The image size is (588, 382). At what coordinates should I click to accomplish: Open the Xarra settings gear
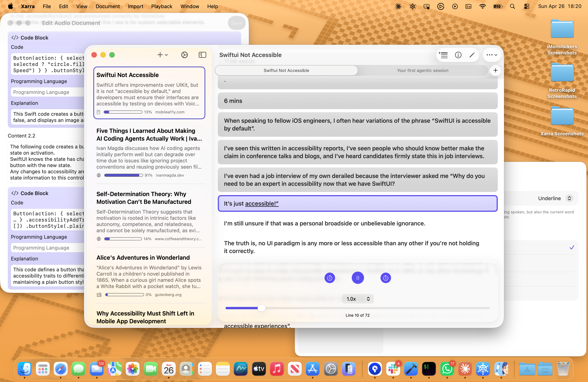pyautogui.click(x=184, y=55)
